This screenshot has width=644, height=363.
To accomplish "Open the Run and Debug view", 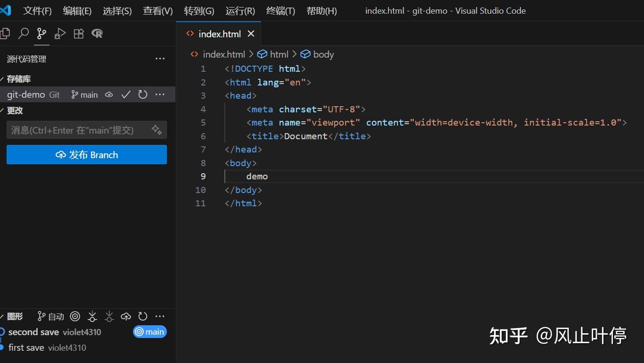I will pos(59,34).
